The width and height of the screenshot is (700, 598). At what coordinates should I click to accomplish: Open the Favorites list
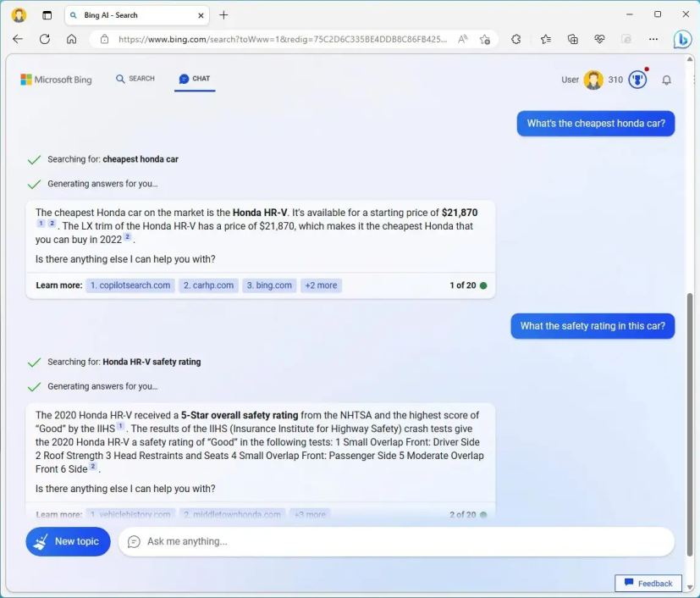[x=546, y=39]
